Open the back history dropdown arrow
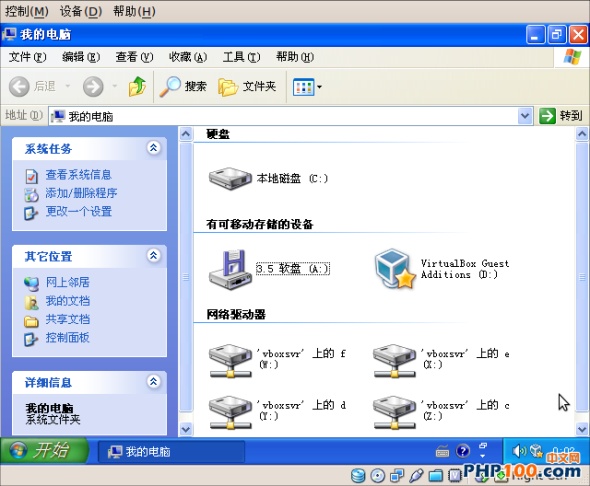This screenshot has width=590, height=486. [x=68, y=87]
